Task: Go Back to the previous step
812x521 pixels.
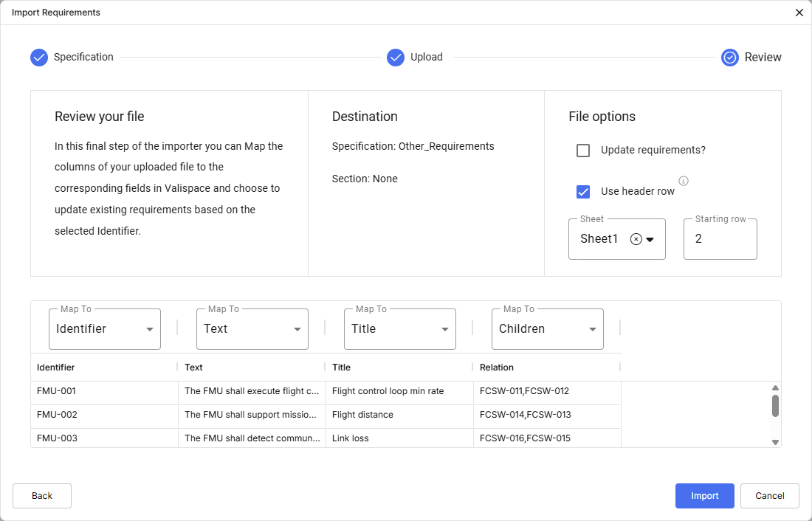Action: (42, 496)
